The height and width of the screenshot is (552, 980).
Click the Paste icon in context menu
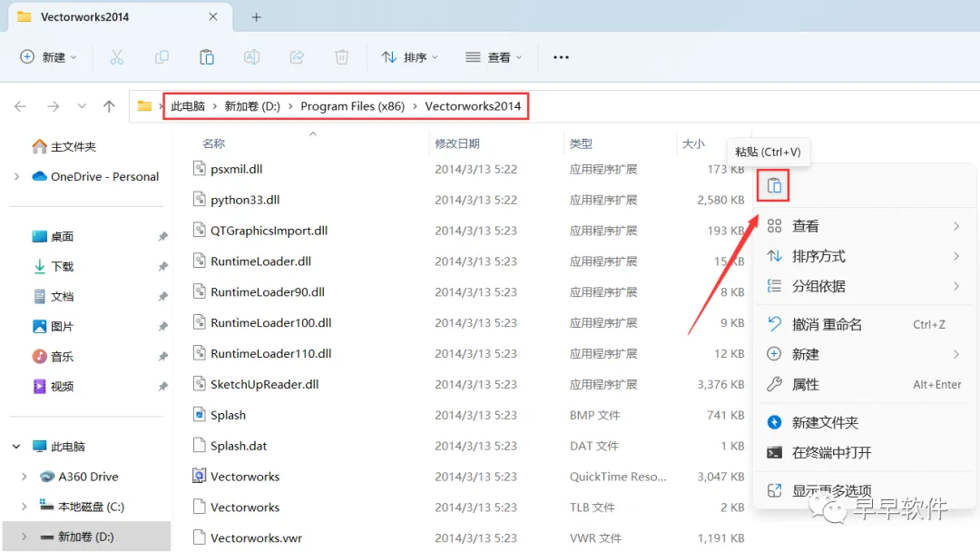(x=774, y=186)
